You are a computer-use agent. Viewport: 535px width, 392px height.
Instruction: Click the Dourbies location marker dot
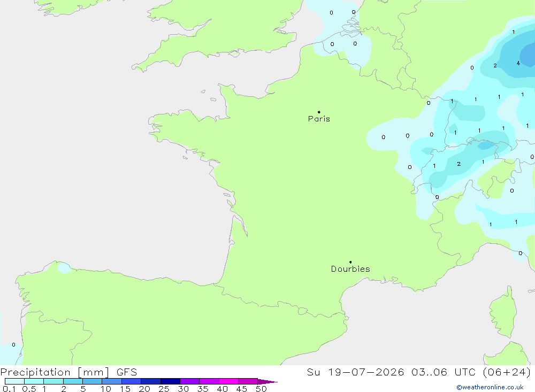tap(350, 262)
